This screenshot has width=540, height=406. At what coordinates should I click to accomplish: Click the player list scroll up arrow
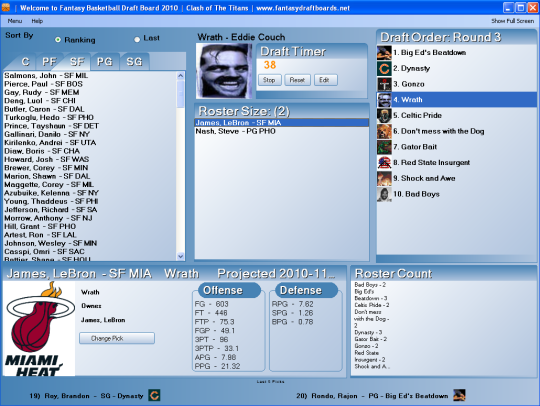(x=180, y=76)
